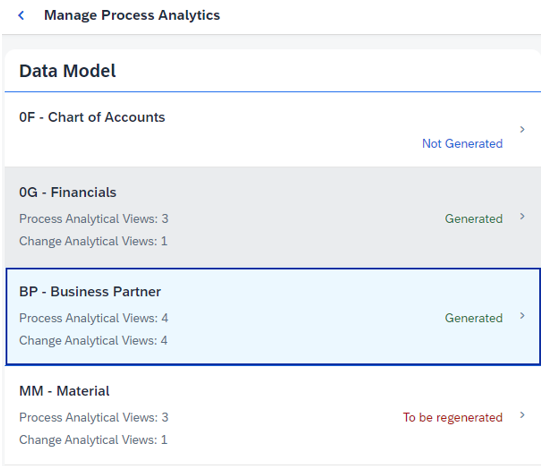The image size is (550, 466).
Task: Click the Manage Process Analytics title
Action: coord(132,15)
